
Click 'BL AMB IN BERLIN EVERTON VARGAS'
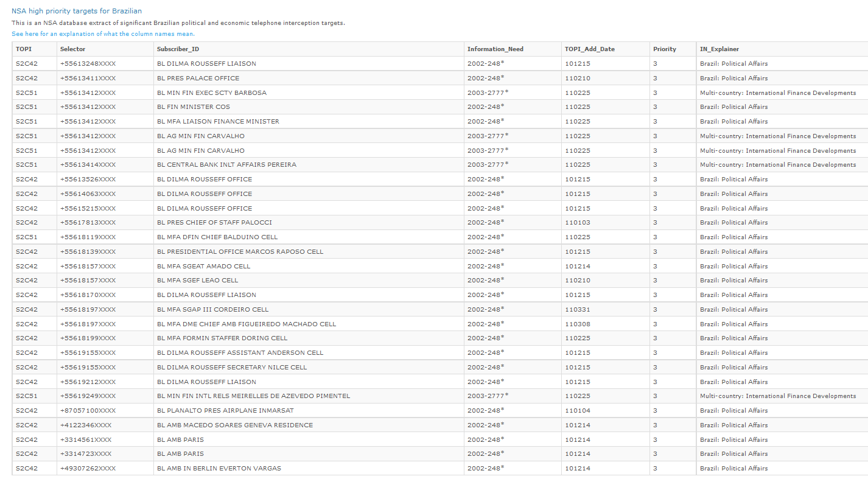pos(308,469)
